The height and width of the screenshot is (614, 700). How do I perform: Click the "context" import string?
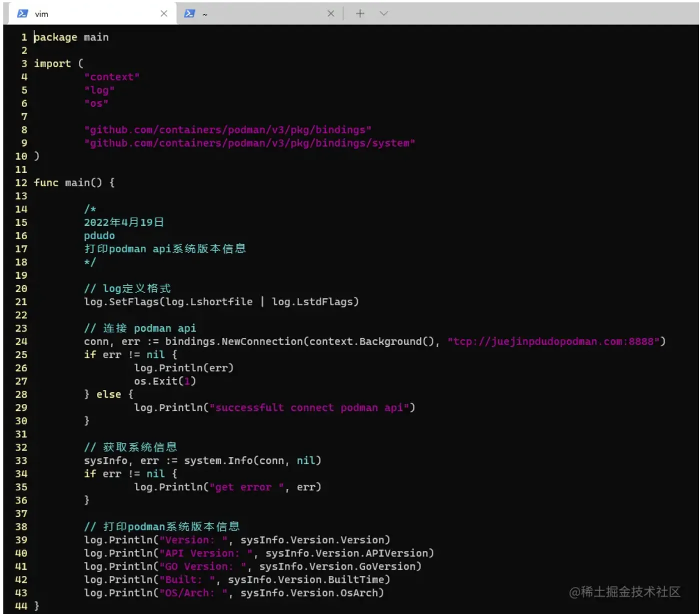112,77
